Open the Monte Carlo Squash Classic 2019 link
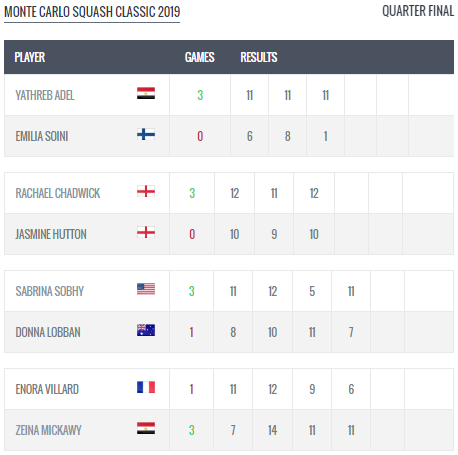458x455 pixels. pyautogui.click(x=92, y=12)
